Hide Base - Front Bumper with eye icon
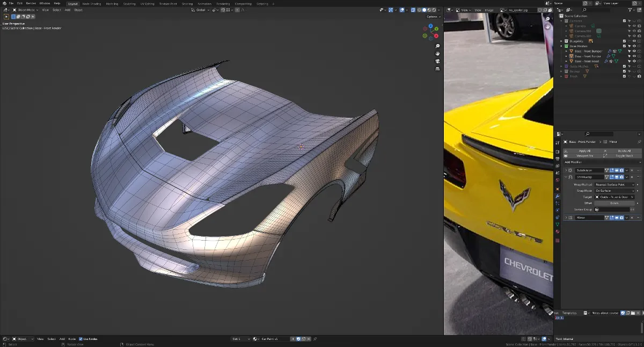 [634, 51]
